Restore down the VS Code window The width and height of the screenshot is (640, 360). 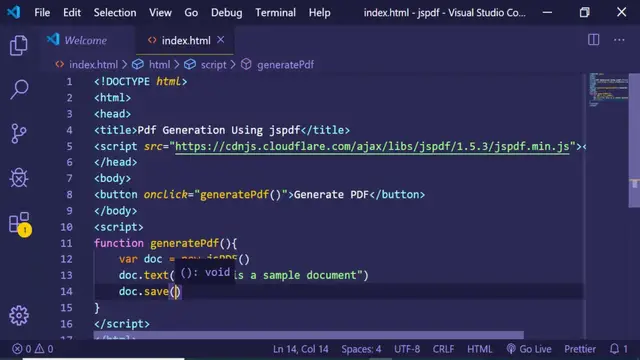584,12
